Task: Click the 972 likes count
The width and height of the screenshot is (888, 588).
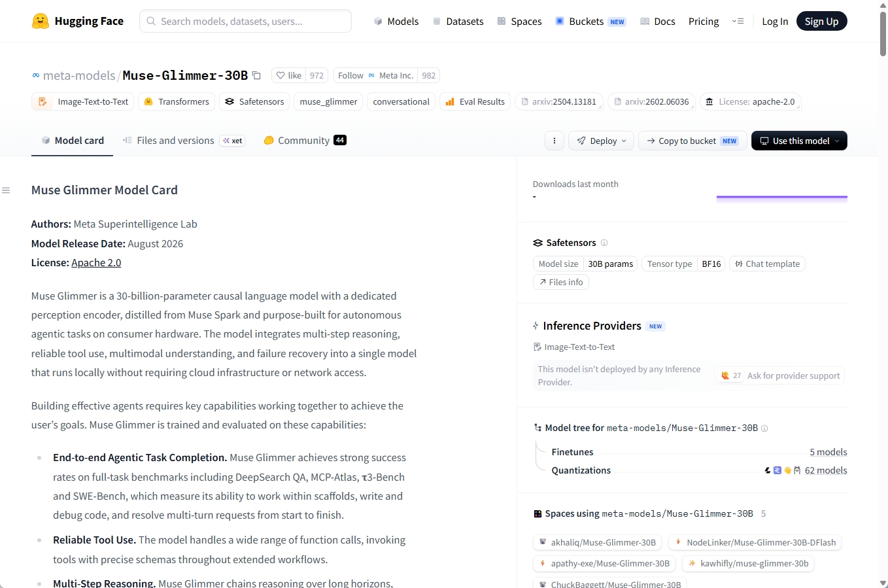Action: pos(317,76)
